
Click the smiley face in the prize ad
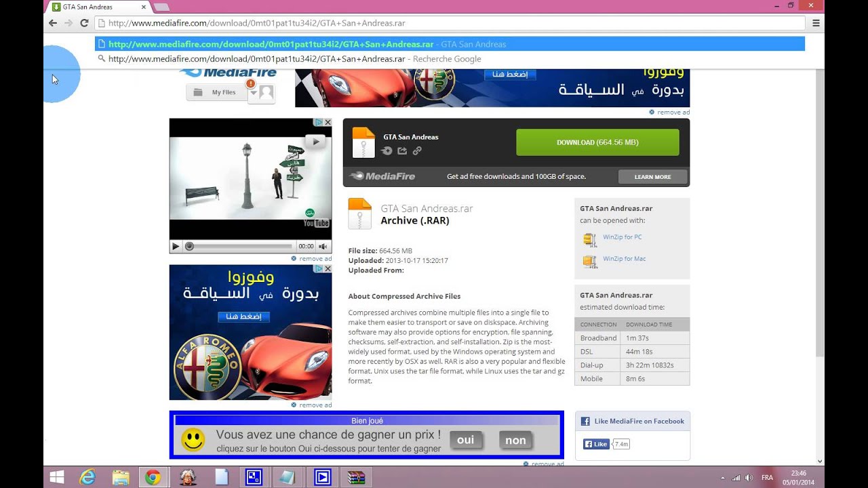click(x=193, y=441)
